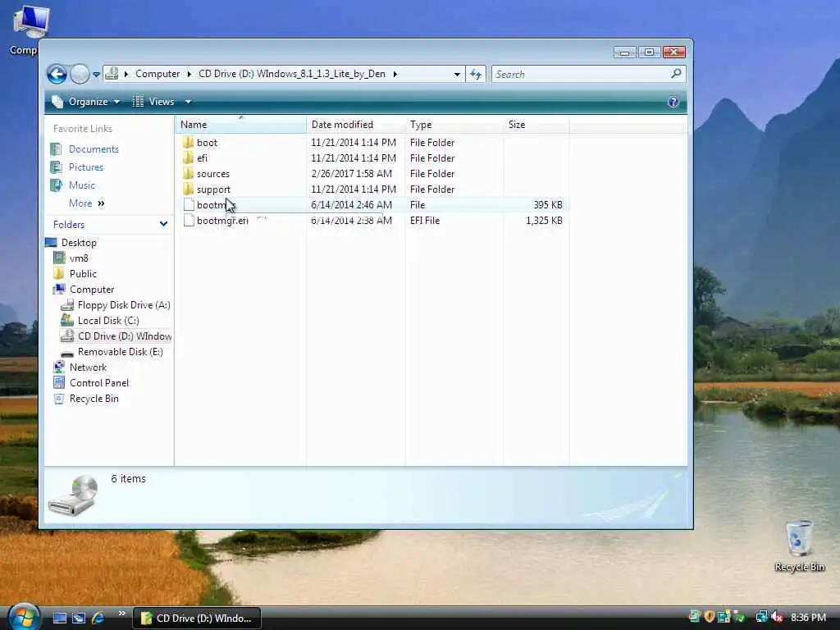This screenshot has width=840, height=630.
Task: Click the 1,325 KB size cell
Action: (544, 221)
